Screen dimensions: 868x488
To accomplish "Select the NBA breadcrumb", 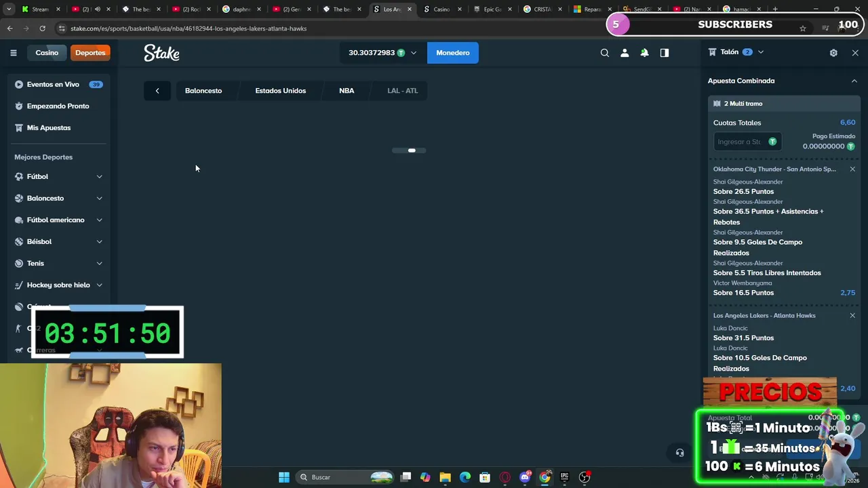I will click(x=347, y=91).
